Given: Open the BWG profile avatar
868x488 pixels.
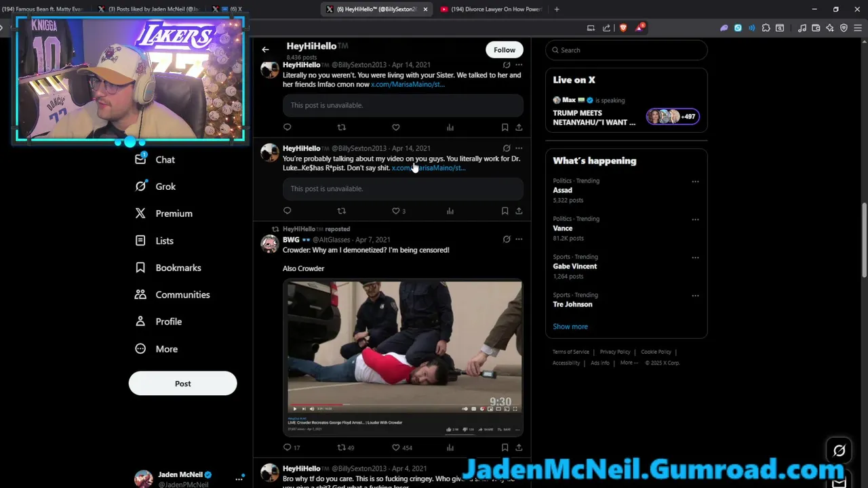Looking at the screenshot, I should (x=270, y=243).
